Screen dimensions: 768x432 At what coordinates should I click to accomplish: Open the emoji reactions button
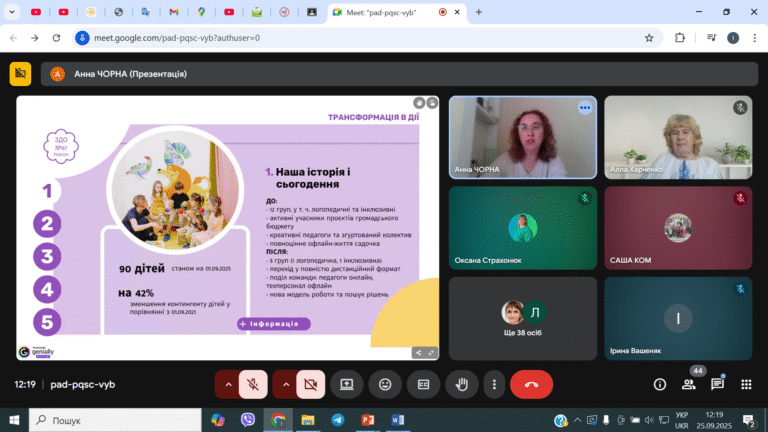point(385,384)
